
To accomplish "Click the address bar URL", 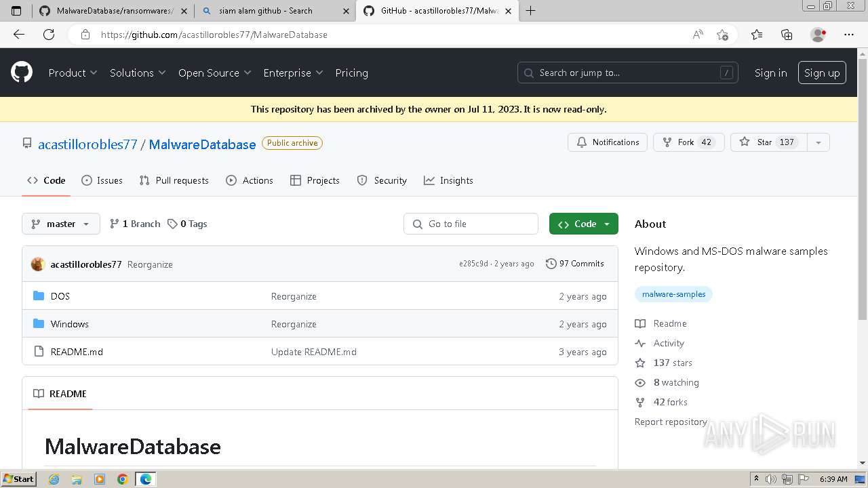I will click(x=214, y=35).
